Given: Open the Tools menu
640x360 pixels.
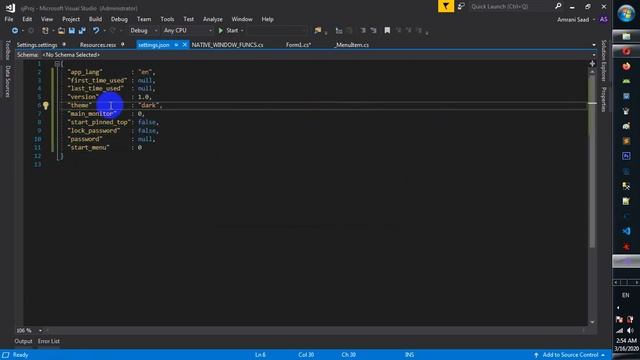Looking at the screenshot, I should click(x=167, y=19).
